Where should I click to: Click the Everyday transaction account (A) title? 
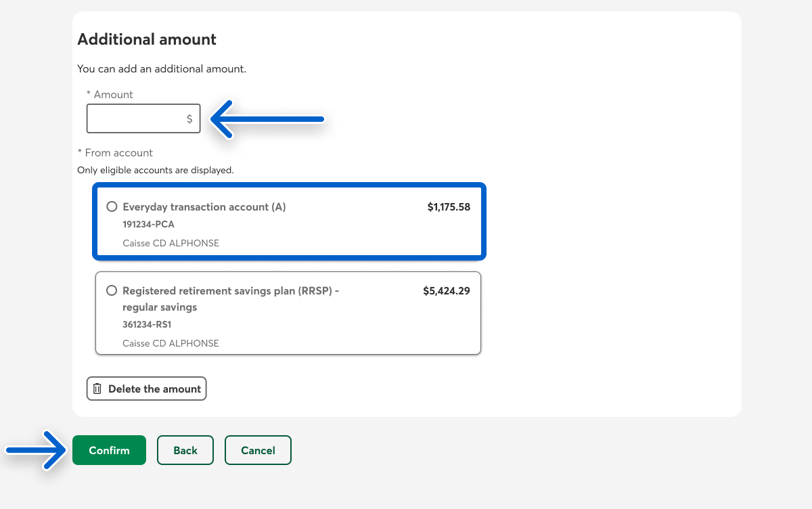coord(204,207)
